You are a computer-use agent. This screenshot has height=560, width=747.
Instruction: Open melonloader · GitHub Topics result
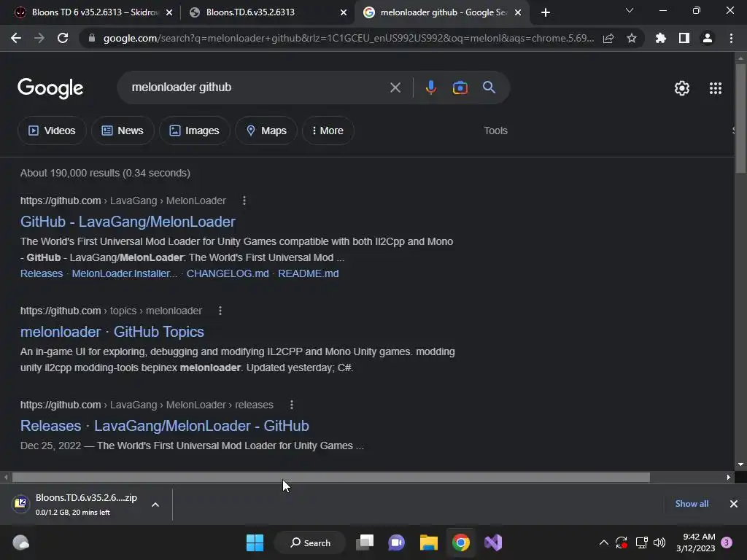112,332
